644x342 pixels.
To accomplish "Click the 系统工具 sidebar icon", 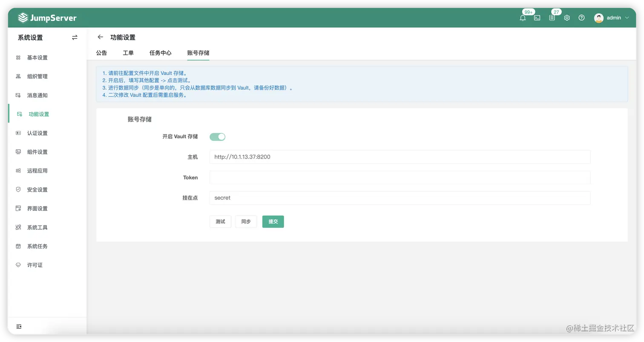I will [18, 227].
